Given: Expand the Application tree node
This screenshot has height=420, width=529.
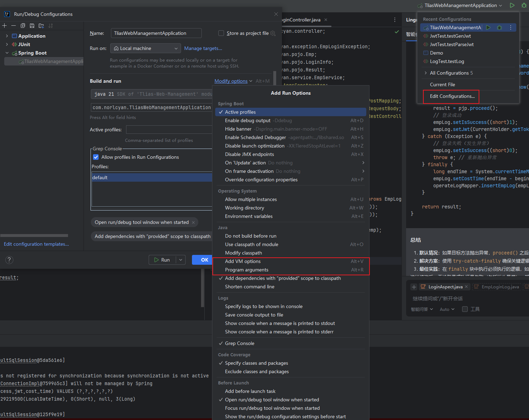Looking at the screenshot, I should (7, 36).
